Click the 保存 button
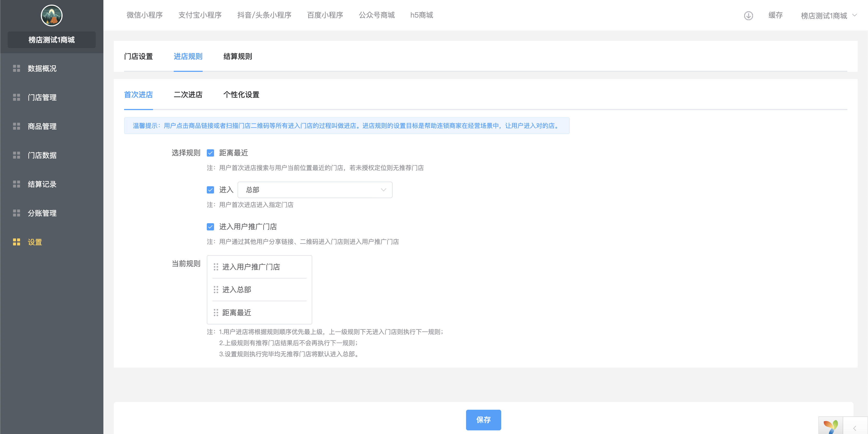868x434 pixels. point(484,420)
